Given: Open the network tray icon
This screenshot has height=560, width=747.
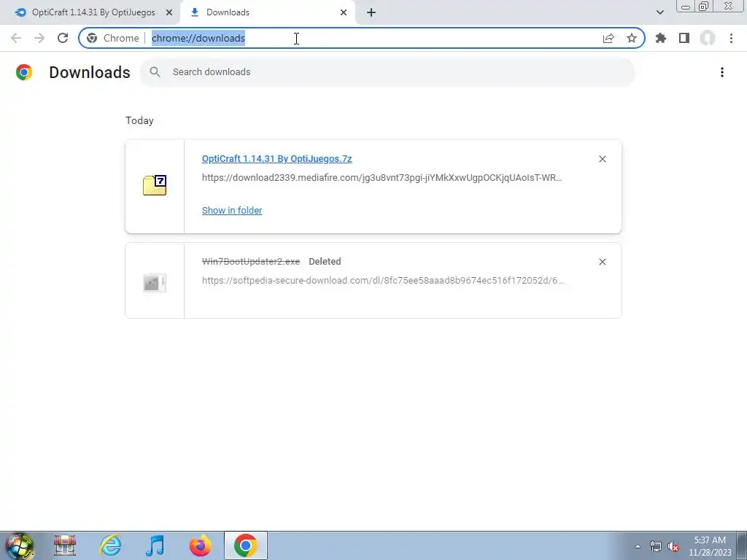Looking at the screenshot, I should tap(656, 546).
